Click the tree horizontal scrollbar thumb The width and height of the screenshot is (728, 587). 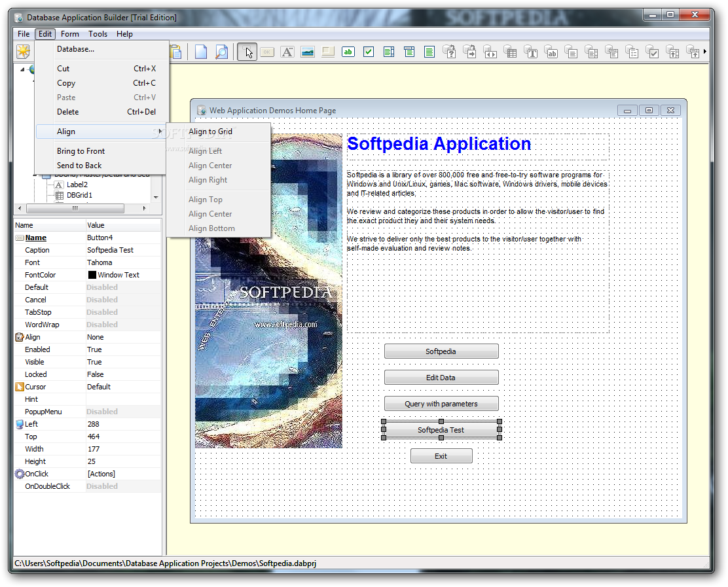coord(75,208)
